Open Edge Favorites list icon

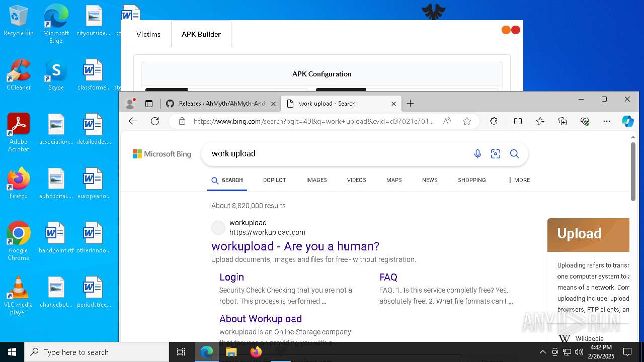tap(540, 121)
